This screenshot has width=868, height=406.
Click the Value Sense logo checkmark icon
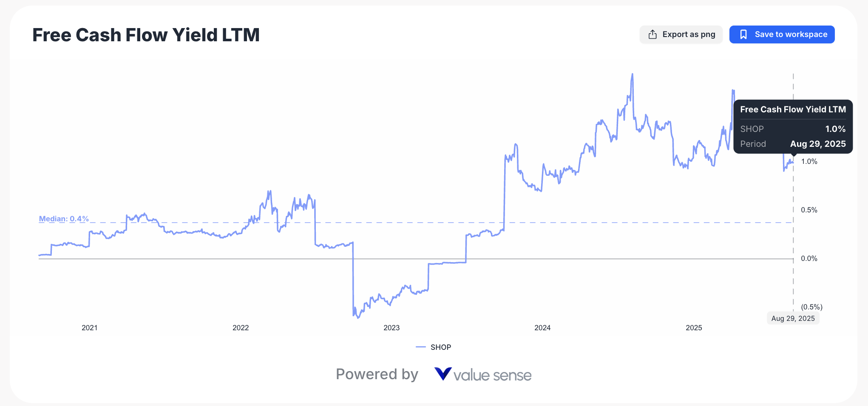[442, 375]
